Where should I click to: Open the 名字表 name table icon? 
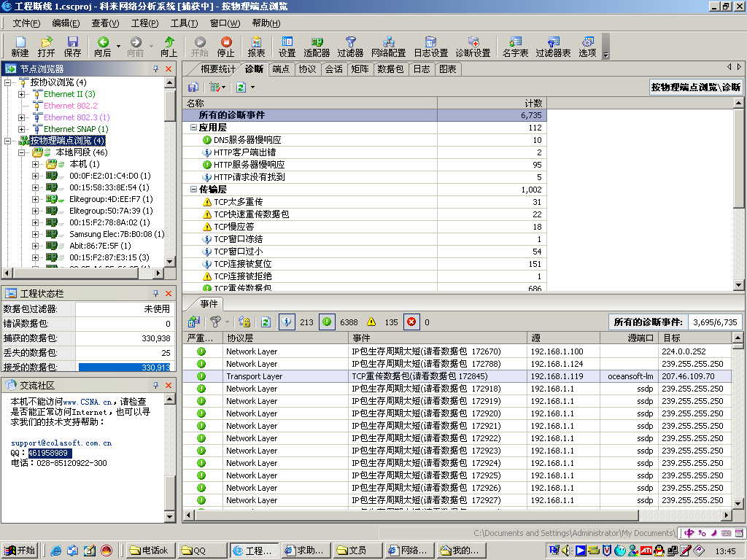[x=515, y=46]
